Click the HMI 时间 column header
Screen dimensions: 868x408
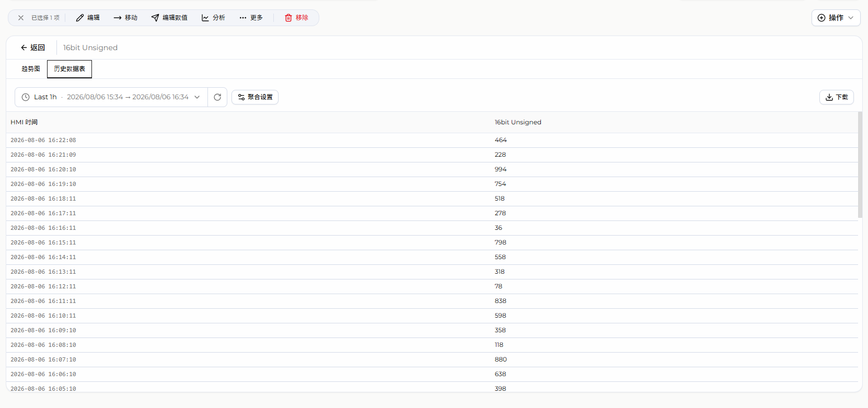pyautogui.click(x=24, y=122)
